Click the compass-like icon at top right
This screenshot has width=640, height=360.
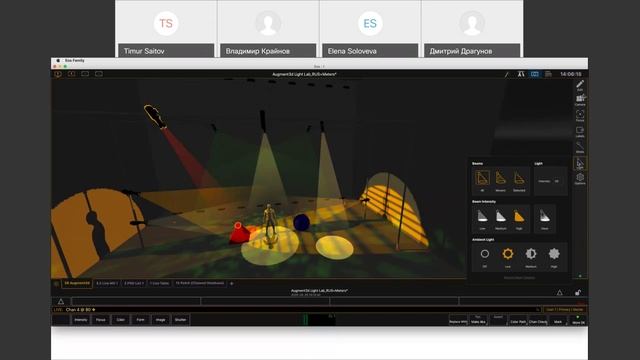point(521,74)
